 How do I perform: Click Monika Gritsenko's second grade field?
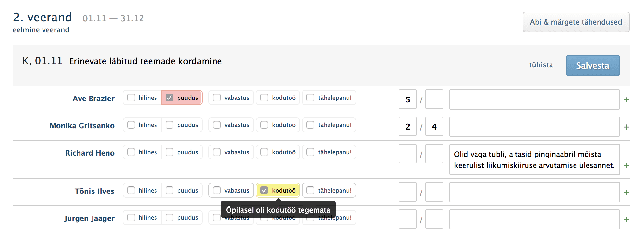(434, 126)
